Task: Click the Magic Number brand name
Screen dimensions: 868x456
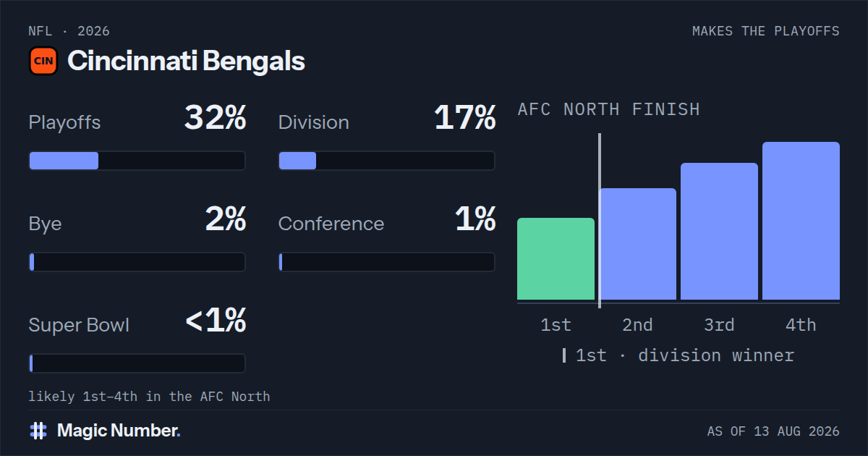Action: [119, 431]
